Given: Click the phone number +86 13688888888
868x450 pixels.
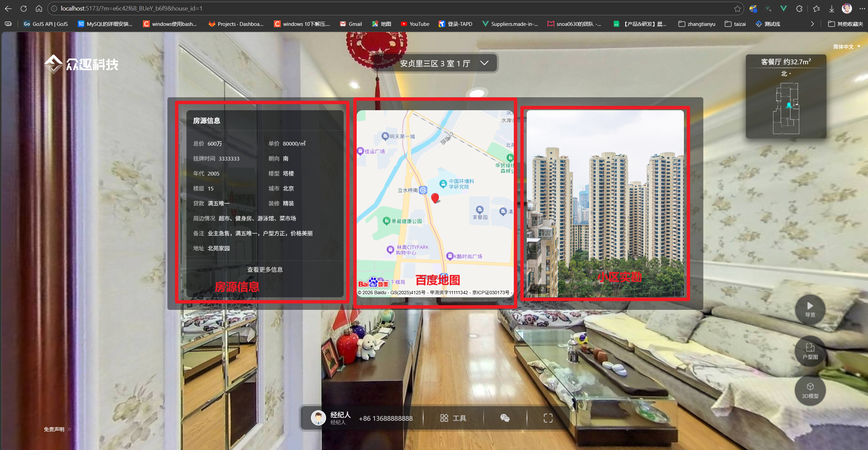Looking at the screenshot, I should pyautogui.click(x=386, y=418).
